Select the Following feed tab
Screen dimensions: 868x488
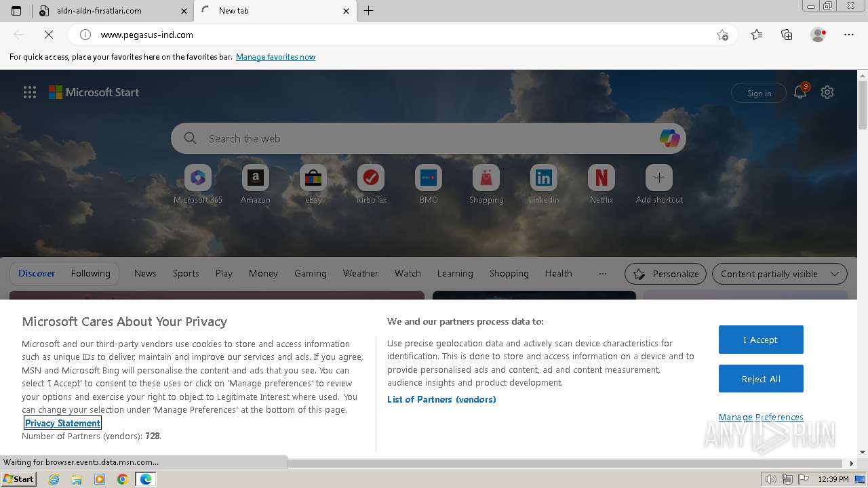pyautogui.click(x=90, y=273)
